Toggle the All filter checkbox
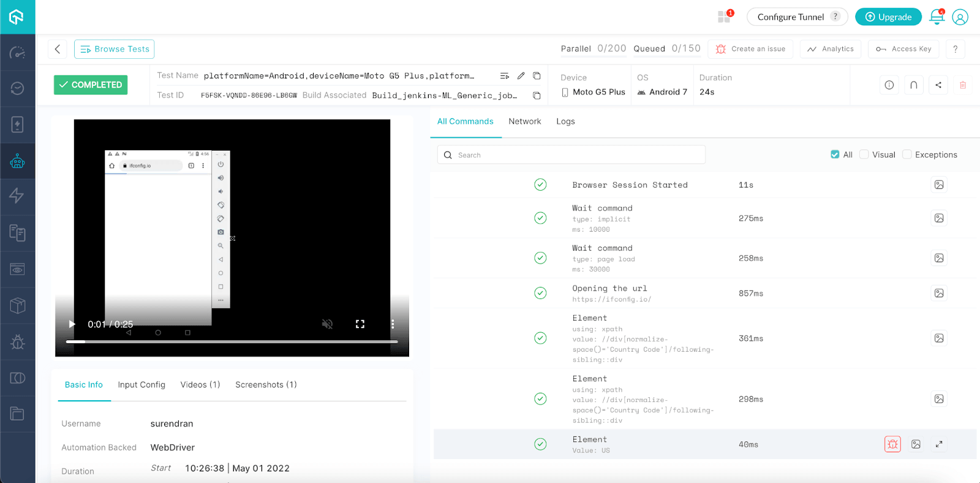 tap(835, 154)
